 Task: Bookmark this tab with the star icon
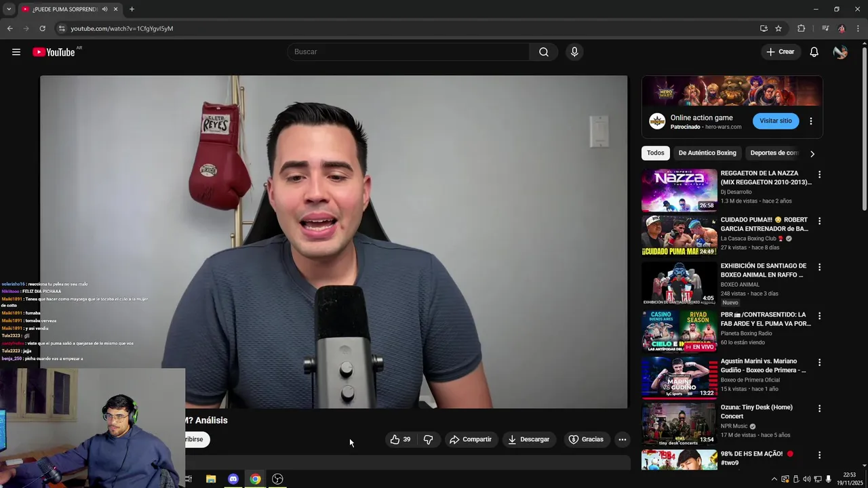[x=778, y=28]
